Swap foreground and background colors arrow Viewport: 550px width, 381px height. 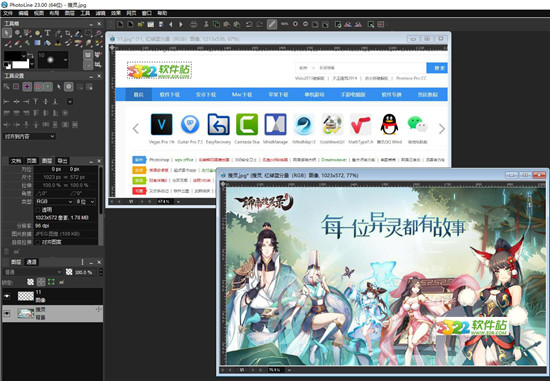(31, 55)
